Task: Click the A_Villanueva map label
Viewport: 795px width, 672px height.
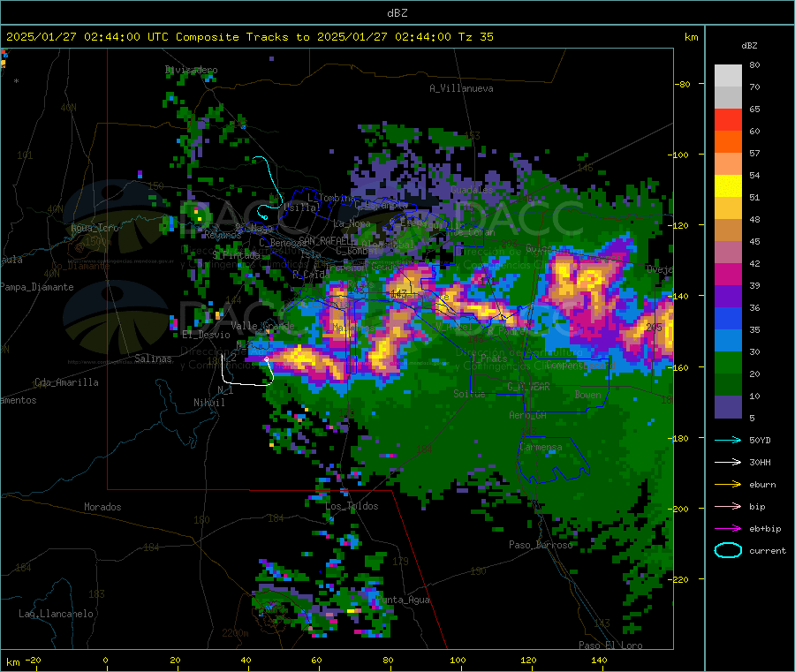Action: (461, 88)
